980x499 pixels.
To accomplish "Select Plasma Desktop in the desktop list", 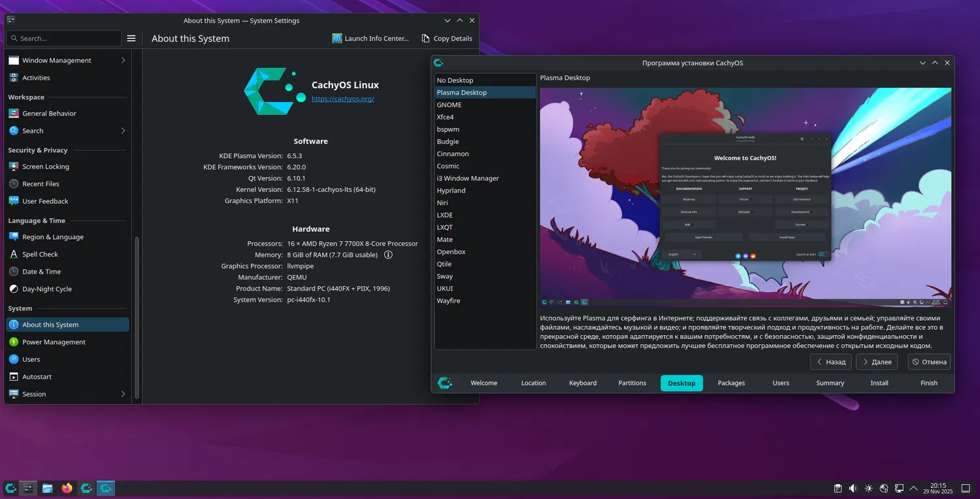I will point(485,93).
